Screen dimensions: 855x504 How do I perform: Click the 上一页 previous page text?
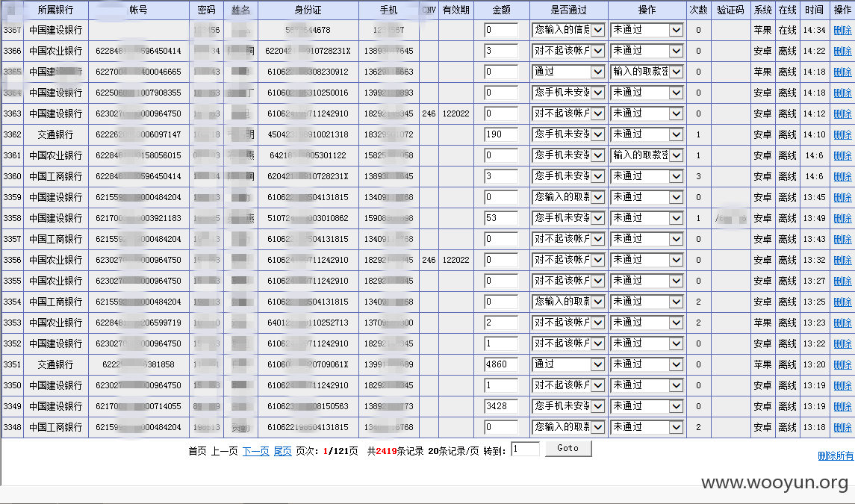click(x=224, y=451)
